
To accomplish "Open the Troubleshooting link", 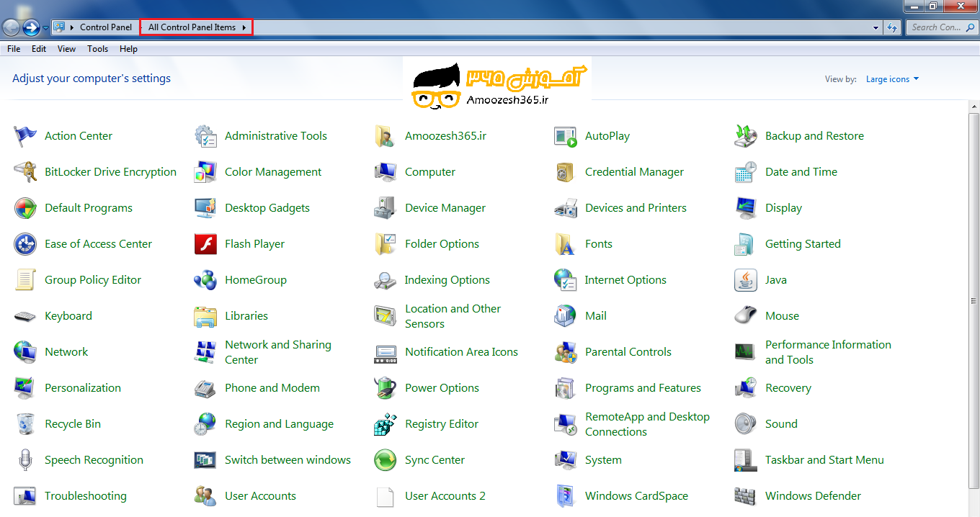I will click(x=86, y=496).
